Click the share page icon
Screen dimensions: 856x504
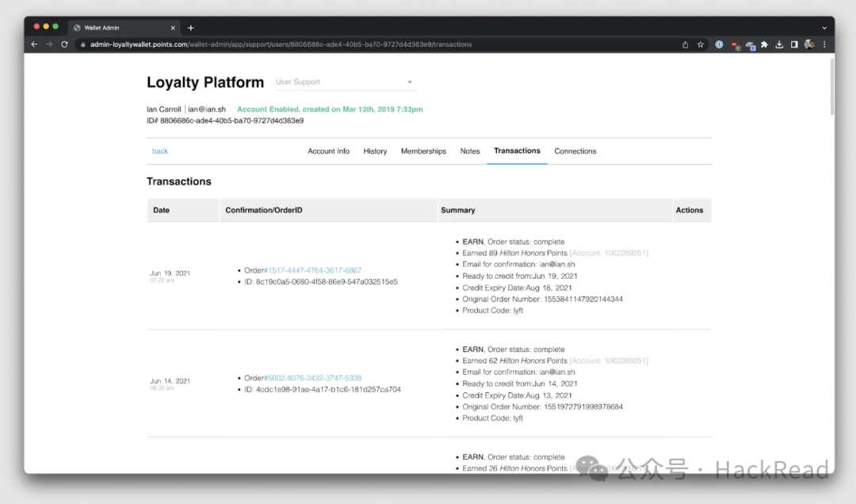(685, 44)
